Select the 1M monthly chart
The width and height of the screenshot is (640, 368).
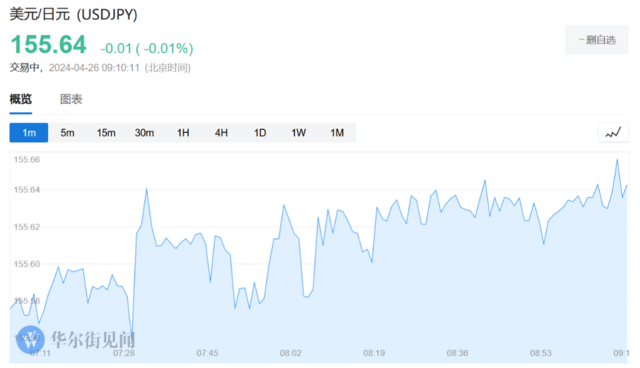coord(337,133)
